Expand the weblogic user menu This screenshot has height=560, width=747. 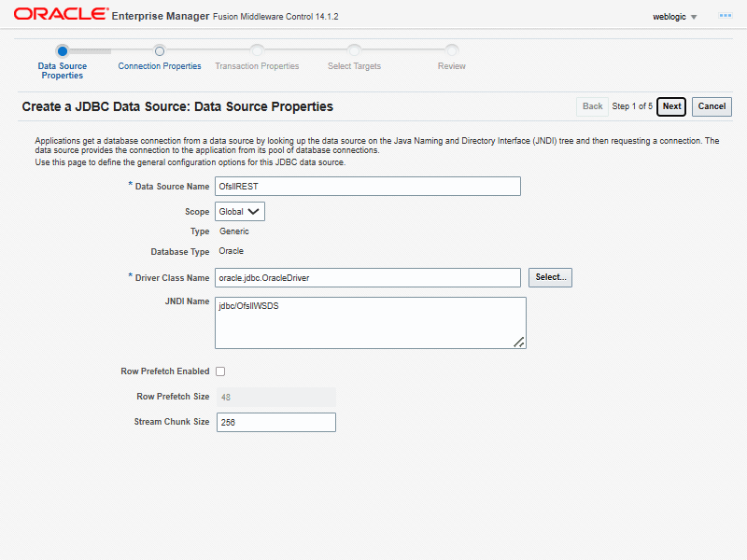(x=675, y=17)
